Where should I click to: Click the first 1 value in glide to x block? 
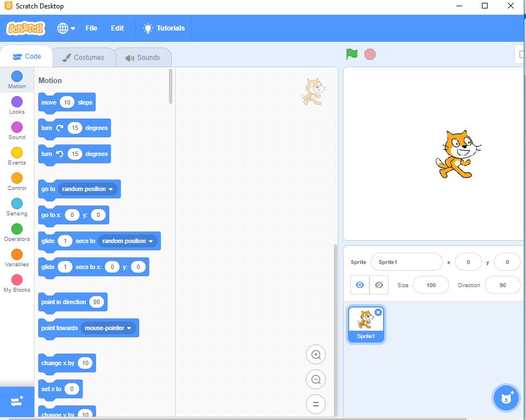(x=65, y=267)
